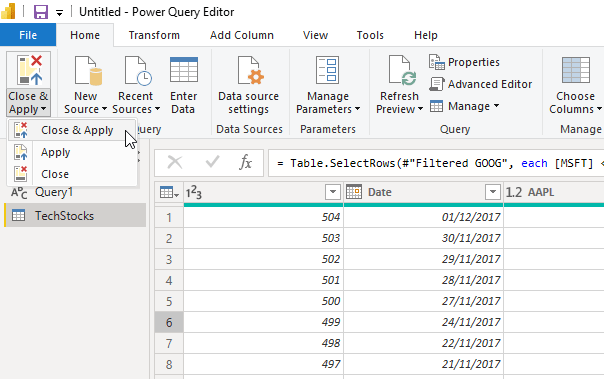
Task: Open the Close & Apply dropdown arrow
Action: point(44,109)
